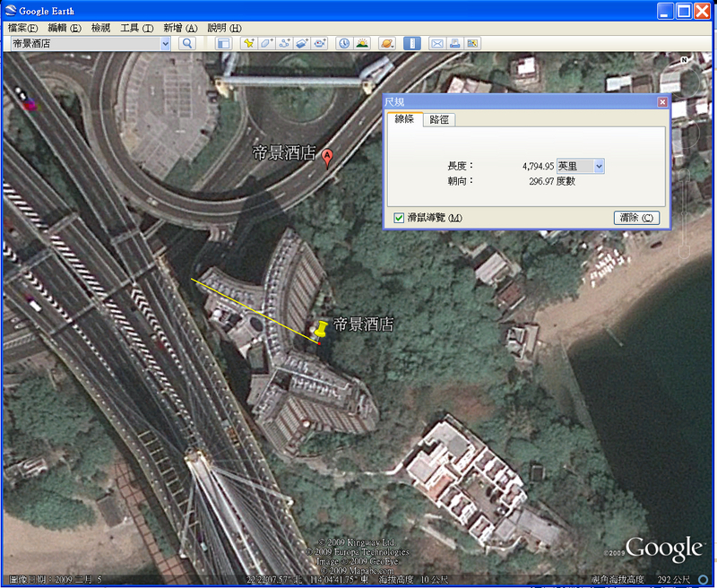The image size is (717, 588).
Task: Click the 帝景酒店 label beside red A marker
Action: coord(284,152)
